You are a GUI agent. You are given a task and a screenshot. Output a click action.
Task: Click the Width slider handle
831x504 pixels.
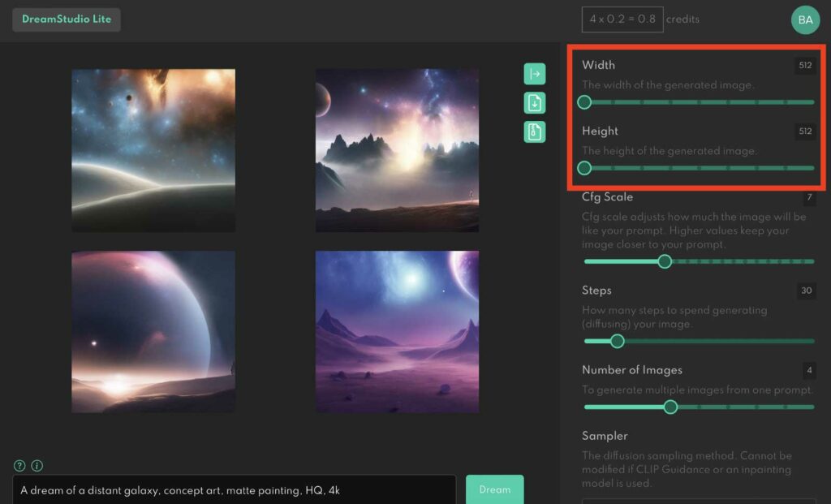tap(584, 102)
